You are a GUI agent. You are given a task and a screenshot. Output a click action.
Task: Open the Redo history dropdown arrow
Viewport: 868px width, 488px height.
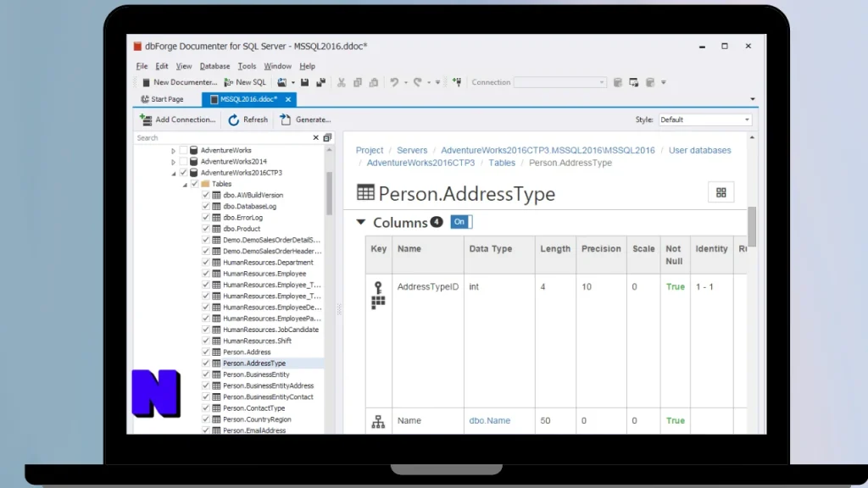coord(428,82)
